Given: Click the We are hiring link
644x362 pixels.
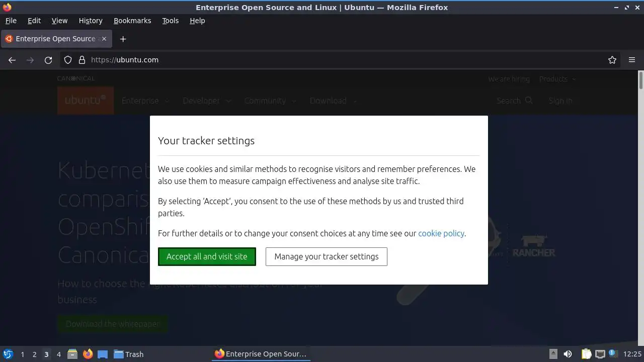Looking at the screenshot, I should pyautogui.click(x=509, y=79).
